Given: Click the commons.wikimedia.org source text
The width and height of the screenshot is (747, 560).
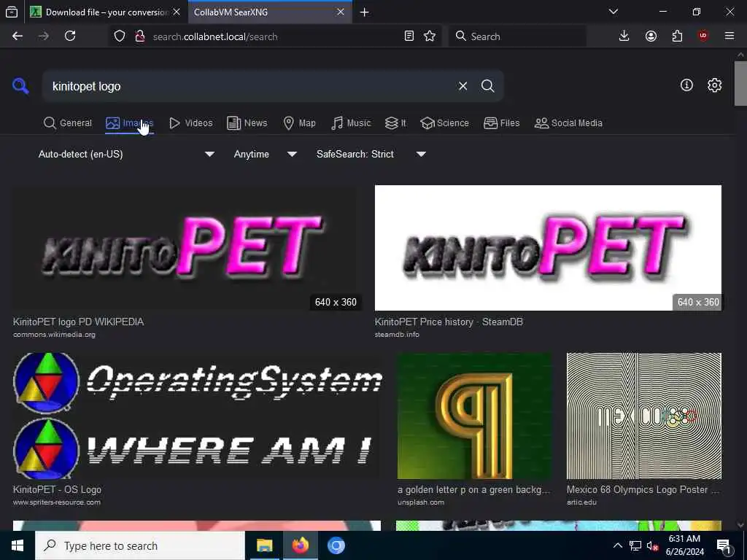Looking at the screenshot, I should coord(54,334).
